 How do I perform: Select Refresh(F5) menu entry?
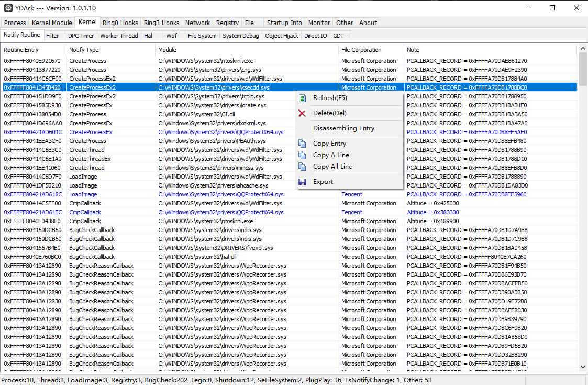click(349, 98)
